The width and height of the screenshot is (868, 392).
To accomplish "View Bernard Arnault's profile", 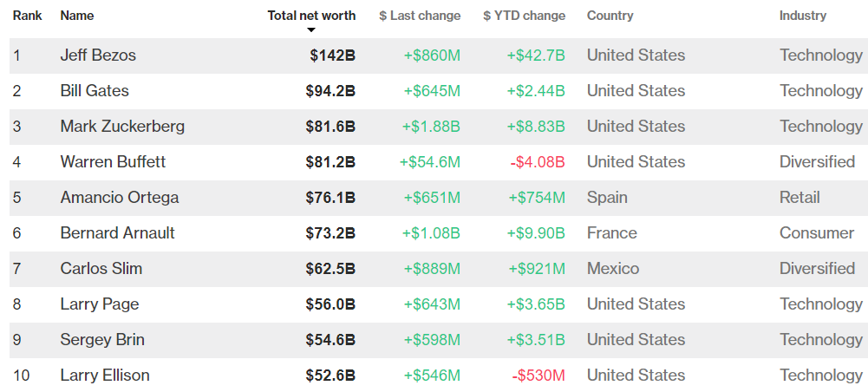I will tap(117, 233).
